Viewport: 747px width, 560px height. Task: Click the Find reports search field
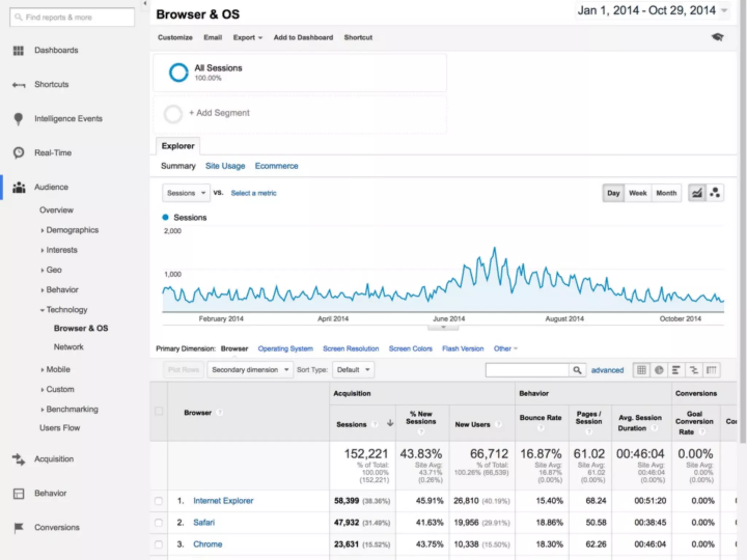(x=72, y=17)
